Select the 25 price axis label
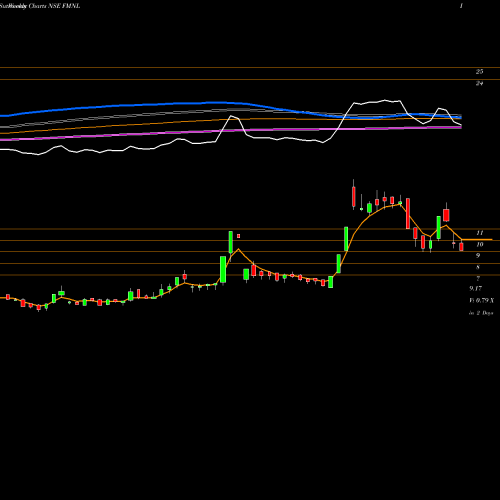Viewport: 500px width, 500px height. point(479,72)
